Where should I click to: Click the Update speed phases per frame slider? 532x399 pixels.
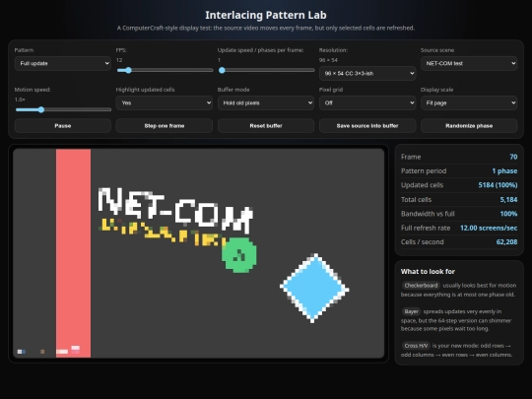(266, 70)
